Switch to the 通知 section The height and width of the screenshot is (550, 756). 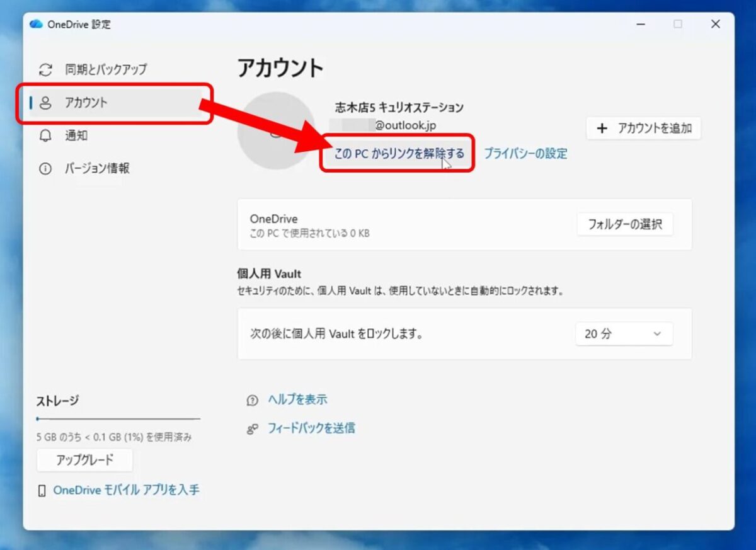point(76,135)
